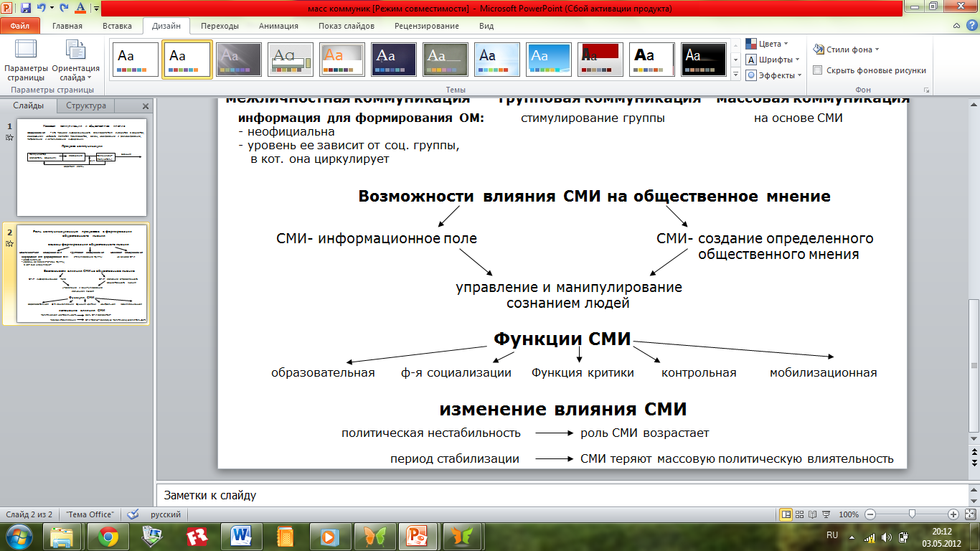Undo the last action
Viewport: 980px width, 551px height.
(41, 8)
